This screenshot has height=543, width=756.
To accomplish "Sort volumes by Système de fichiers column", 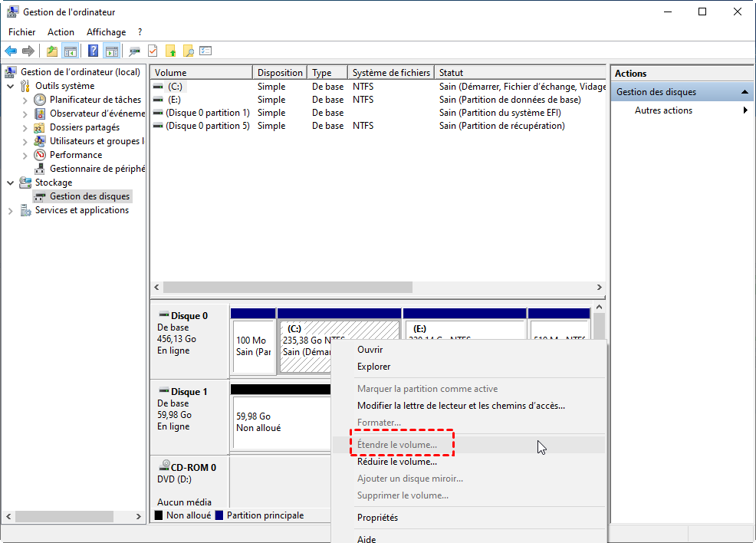I will tap(391, 73).
